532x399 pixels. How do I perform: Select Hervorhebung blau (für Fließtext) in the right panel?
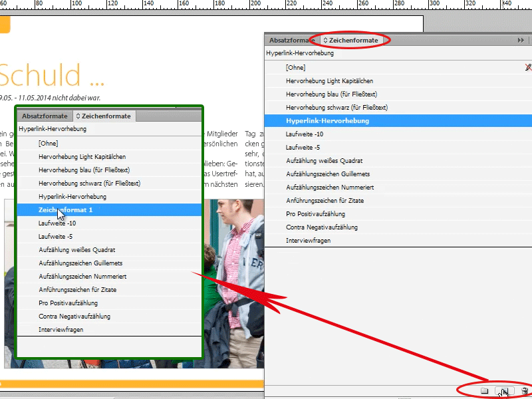[x=398, y=94]
